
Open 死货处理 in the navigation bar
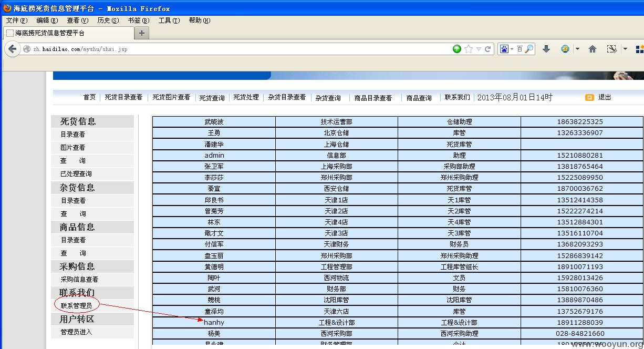[246, 97]
